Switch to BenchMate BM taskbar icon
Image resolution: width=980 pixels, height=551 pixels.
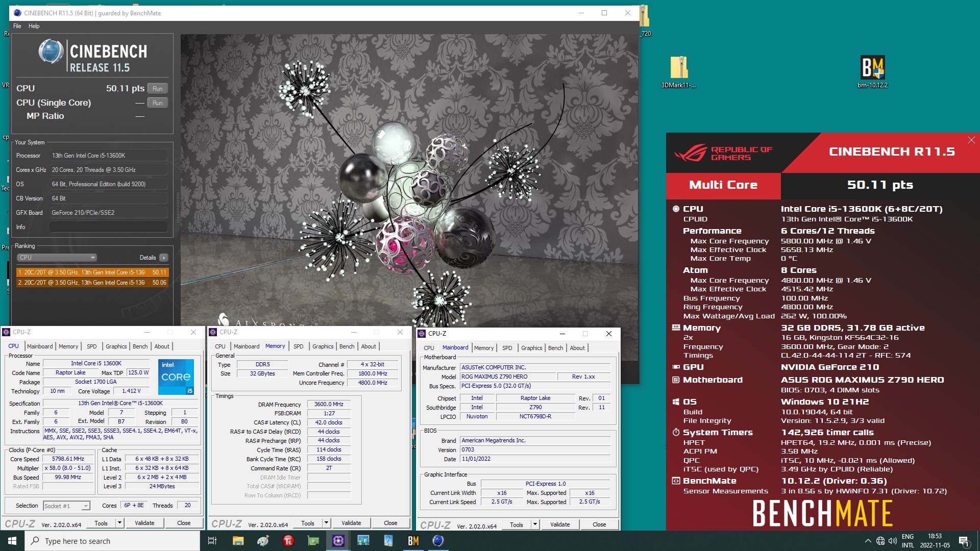[x=413, y=541]
